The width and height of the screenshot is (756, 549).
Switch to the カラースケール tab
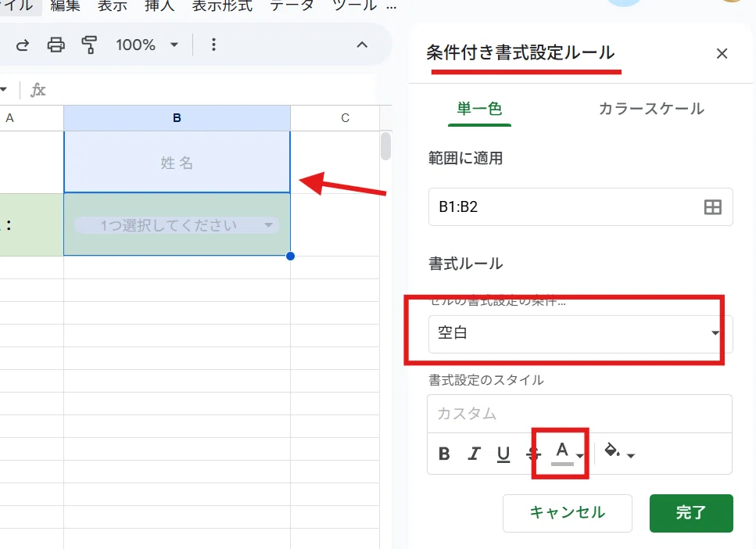tap(651, 109)
